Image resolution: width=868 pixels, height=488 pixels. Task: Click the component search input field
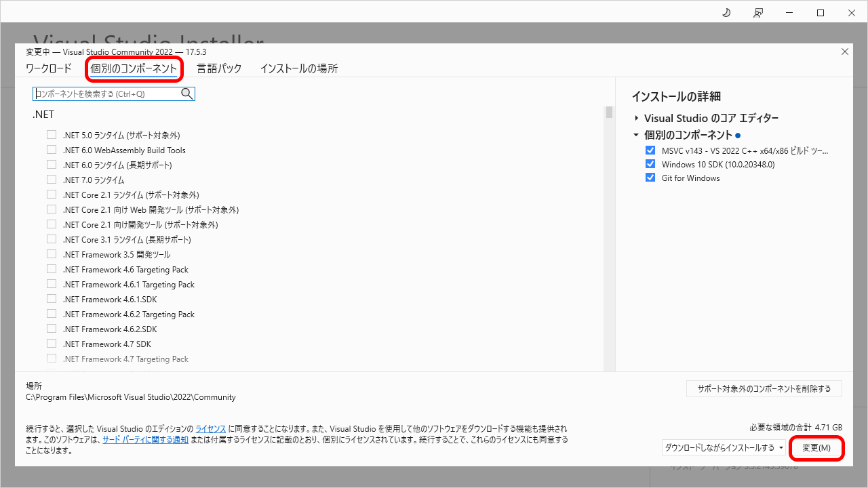click(105, 94)
